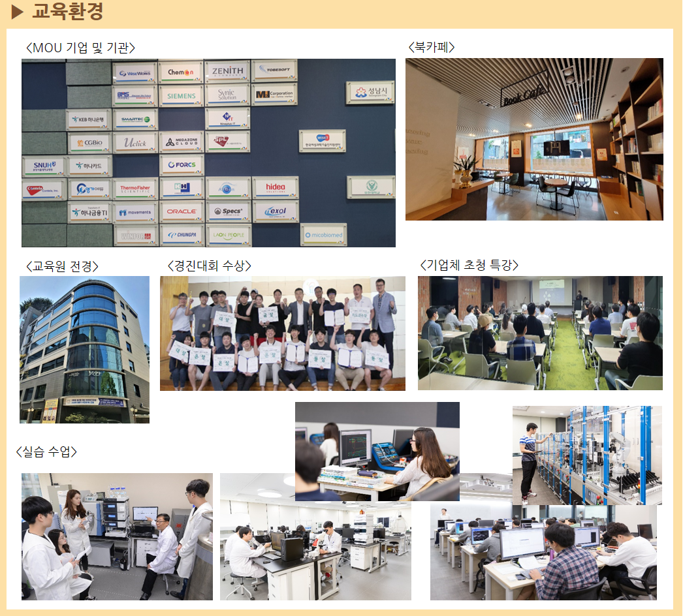Click the Chemon plaque in MOU photo

181,72
